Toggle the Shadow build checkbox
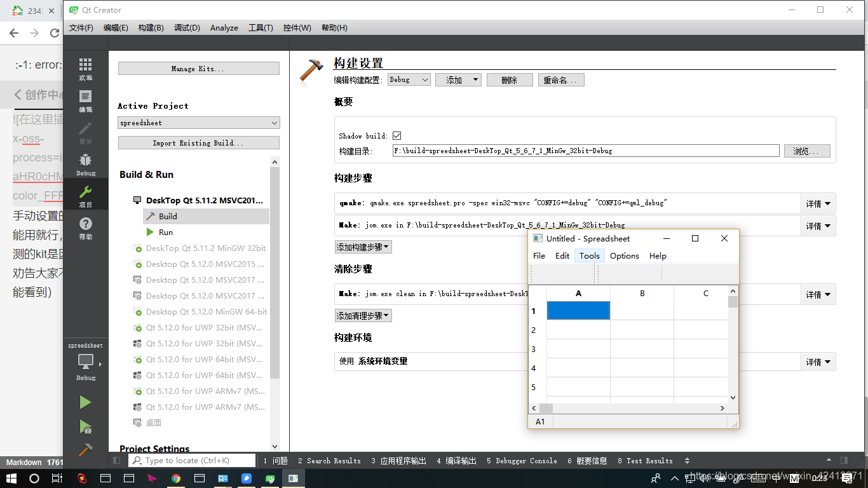Image resolution: width=868 pixels, height=488 pixels. [x=397, y=135]
